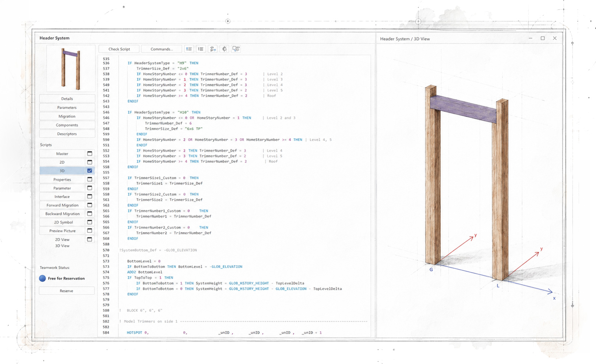Open the Commands... dropdown
The height and width of the screenshot is (364, 596).
161,49
